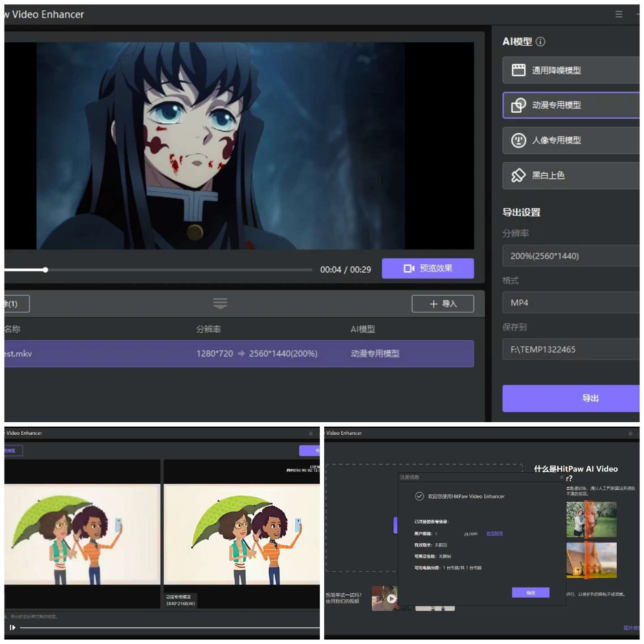Click the 2560*1440(200%) output resolution cell
This screenshot has height=644, width=644.
pyautogui.click(x=283, y=354)
